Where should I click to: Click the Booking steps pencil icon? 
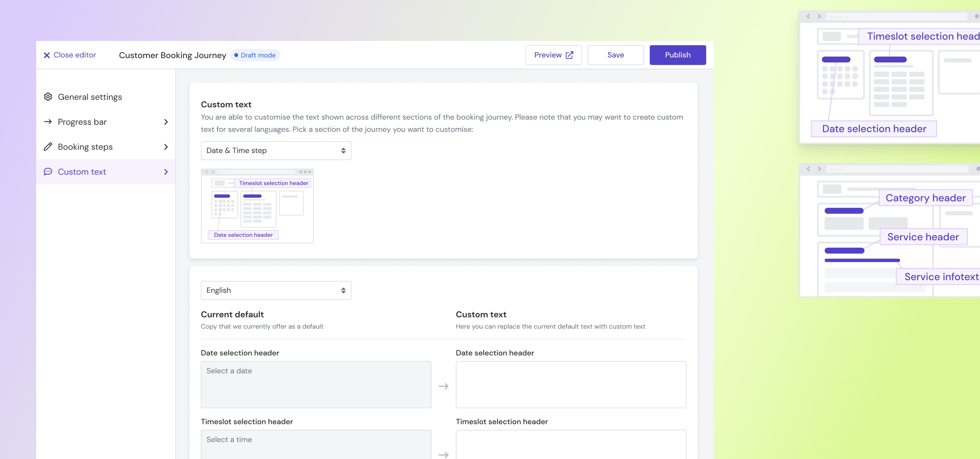coord(48,147)
